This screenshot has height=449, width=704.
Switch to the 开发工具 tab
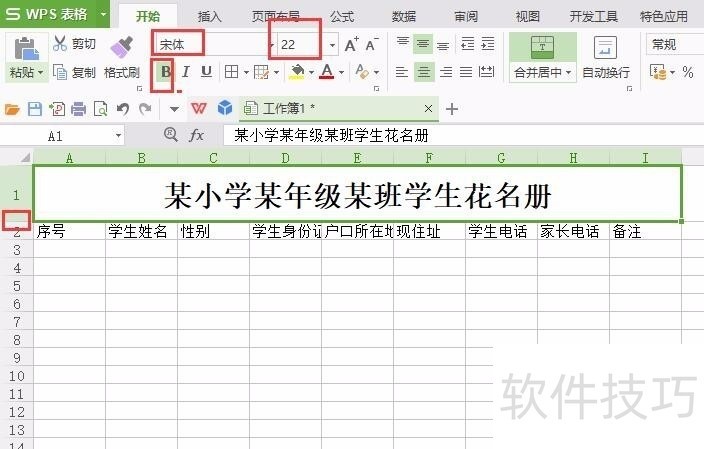594,17
